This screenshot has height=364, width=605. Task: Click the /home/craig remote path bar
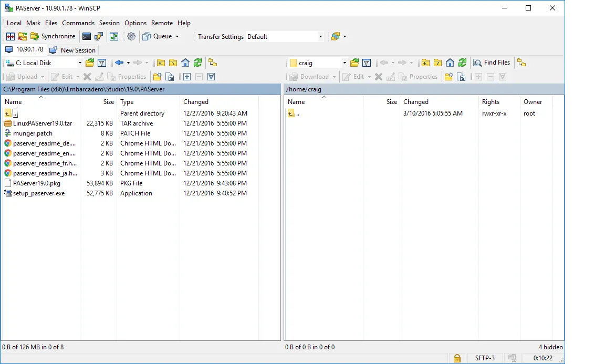pyautogui.click(x=424, y=89)
